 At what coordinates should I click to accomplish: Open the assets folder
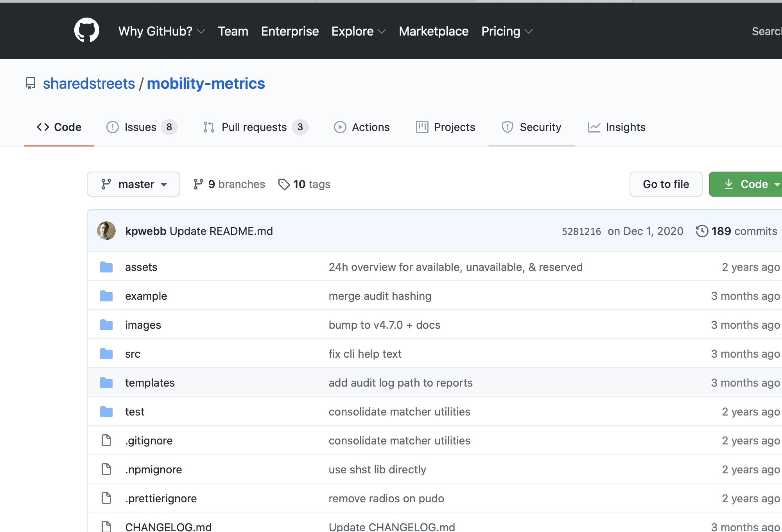click(141, 267)
